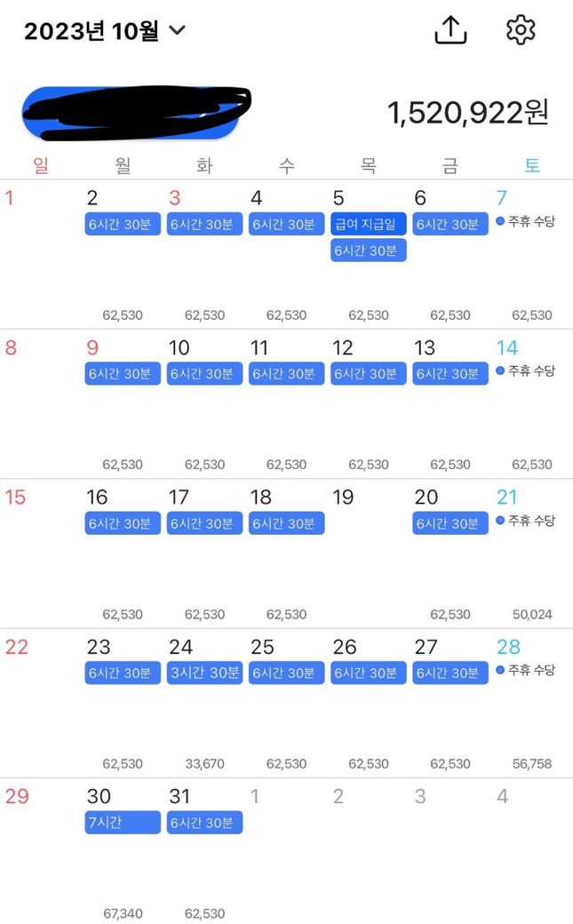573x924 pixels.
Task: Open the 6시간 30분 shift on October 2
Action: (123, 224)
